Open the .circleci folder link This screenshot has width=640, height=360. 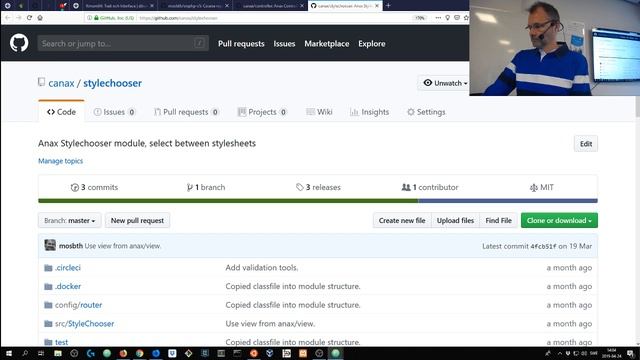tap(68, 268)
